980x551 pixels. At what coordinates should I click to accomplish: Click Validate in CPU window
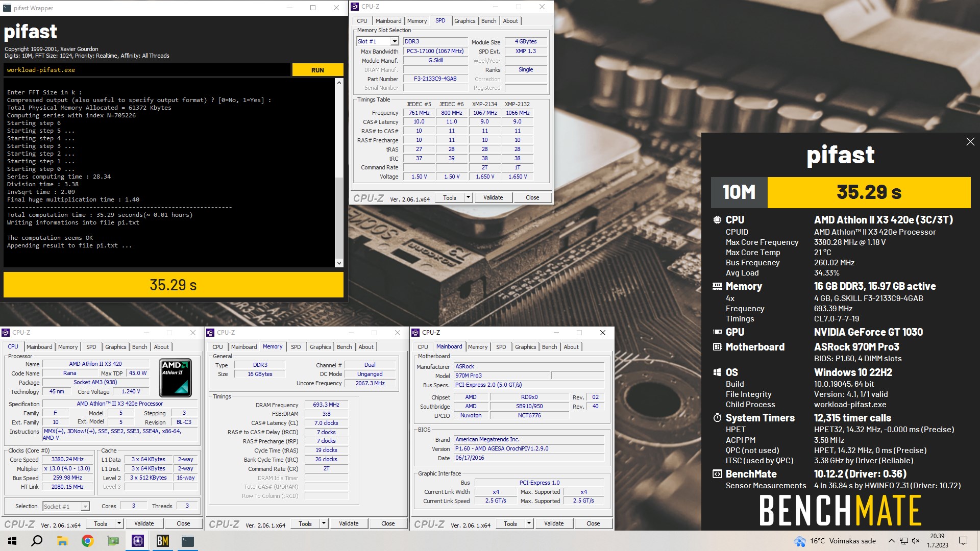144,523
